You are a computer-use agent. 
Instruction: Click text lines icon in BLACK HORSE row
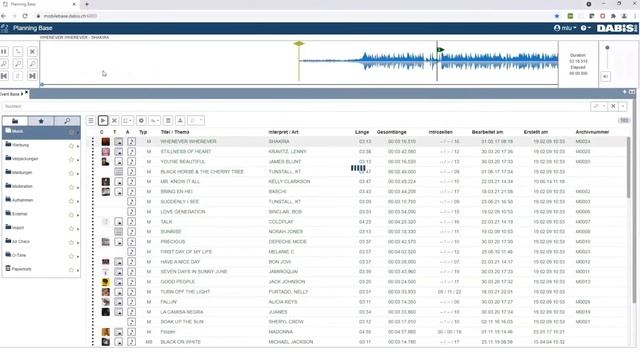(118, 172)
